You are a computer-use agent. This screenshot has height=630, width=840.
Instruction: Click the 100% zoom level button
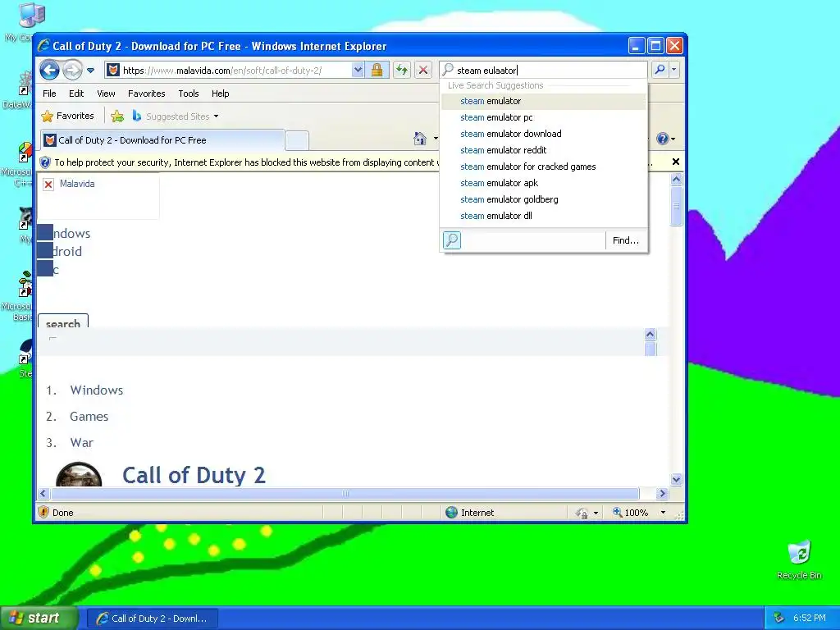(x=631, y=513)
